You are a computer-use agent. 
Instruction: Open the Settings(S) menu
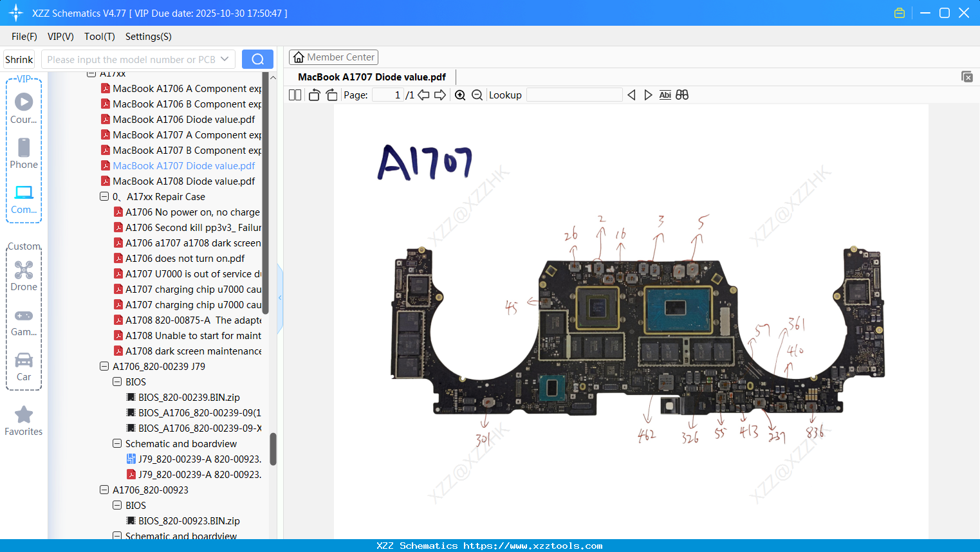(149, 37)
